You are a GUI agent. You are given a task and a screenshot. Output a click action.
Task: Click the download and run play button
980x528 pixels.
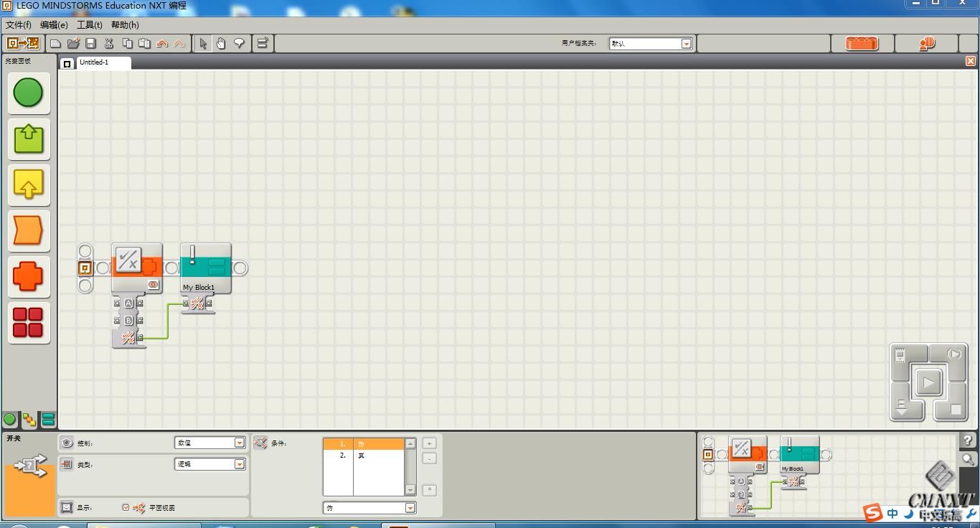tap(928, 382)
